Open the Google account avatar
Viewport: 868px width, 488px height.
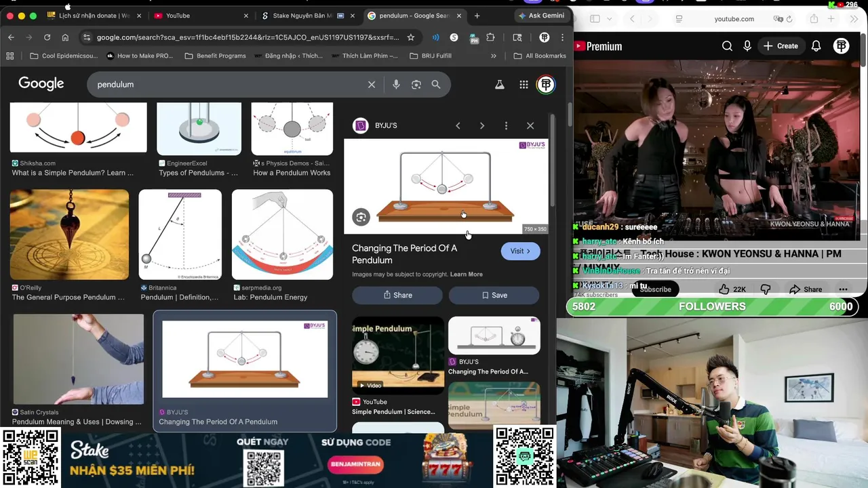546,85
